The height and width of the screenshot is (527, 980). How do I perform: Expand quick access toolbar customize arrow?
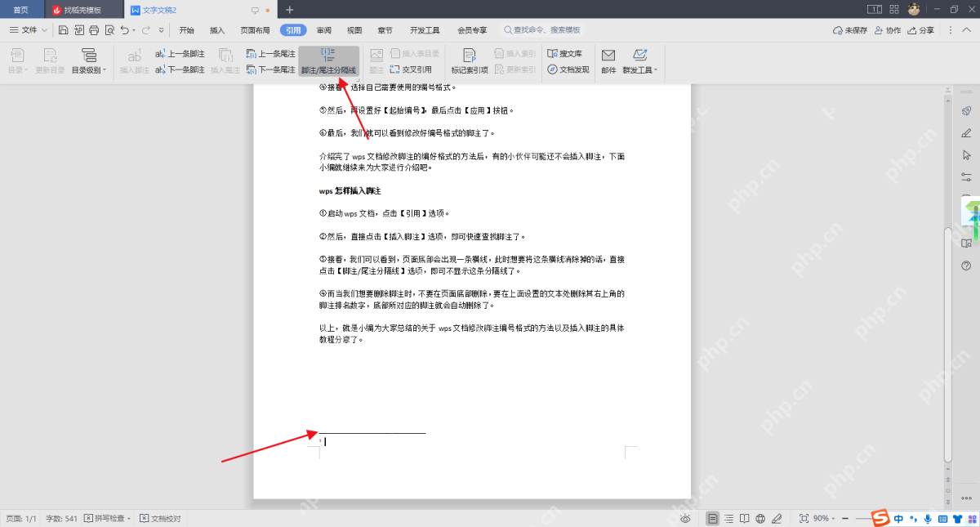click(162, 30)
